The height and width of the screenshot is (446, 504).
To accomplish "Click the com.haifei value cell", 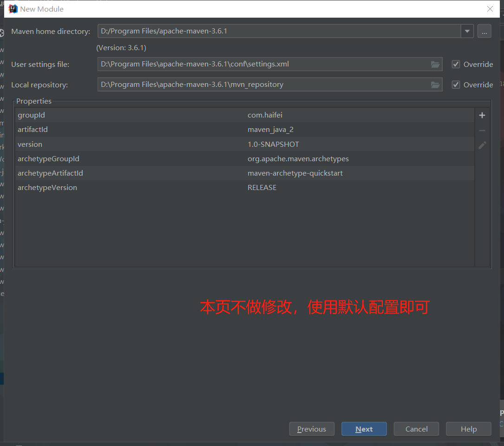I will (265, 115).
